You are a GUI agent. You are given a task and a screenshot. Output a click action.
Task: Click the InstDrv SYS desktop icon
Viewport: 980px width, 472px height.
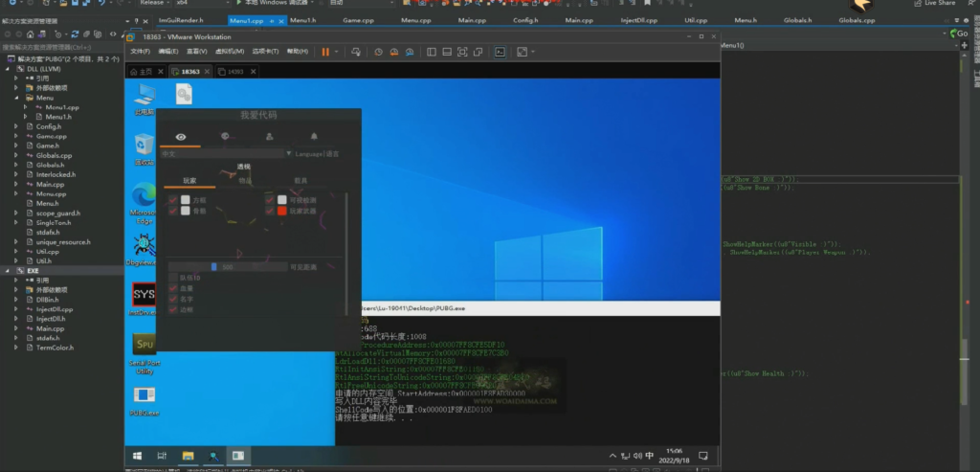click(145, 299)
